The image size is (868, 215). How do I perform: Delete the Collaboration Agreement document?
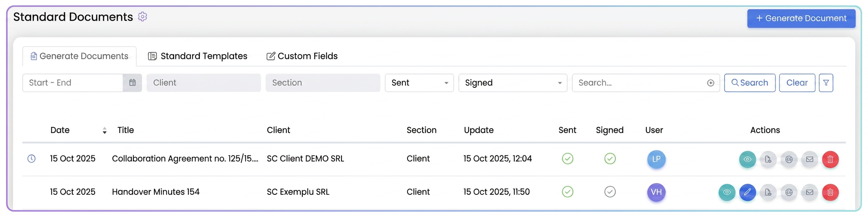click(830, 159)
